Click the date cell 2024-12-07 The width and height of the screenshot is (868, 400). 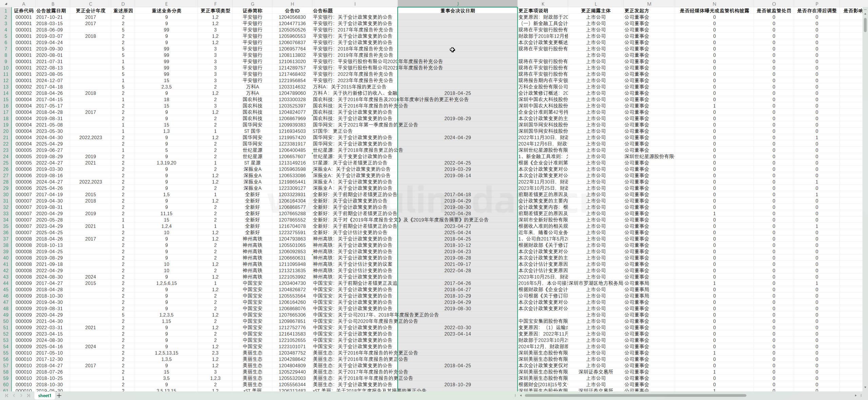tap(53, 80)
